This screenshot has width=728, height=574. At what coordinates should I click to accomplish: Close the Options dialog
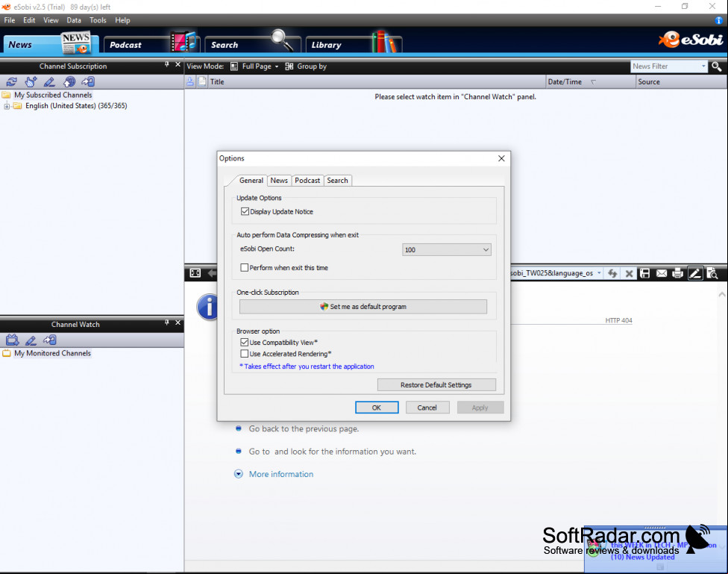501,158
